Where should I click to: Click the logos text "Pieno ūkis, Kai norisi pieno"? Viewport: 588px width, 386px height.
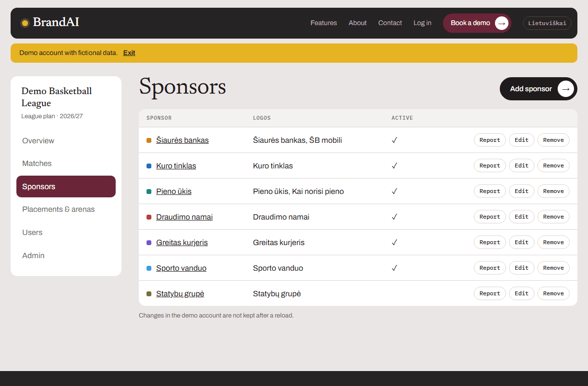pyautogui.click(x=298, y=192)
